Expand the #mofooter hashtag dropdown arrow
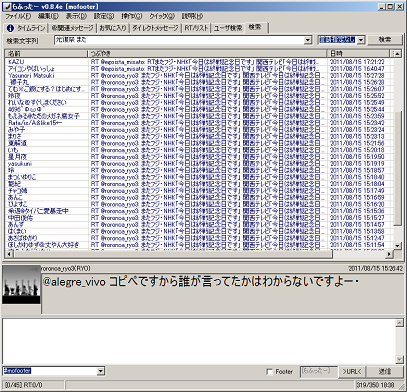The height and width of the screenshot is (392, 407). pyautogui.click(x=101, y=371)
